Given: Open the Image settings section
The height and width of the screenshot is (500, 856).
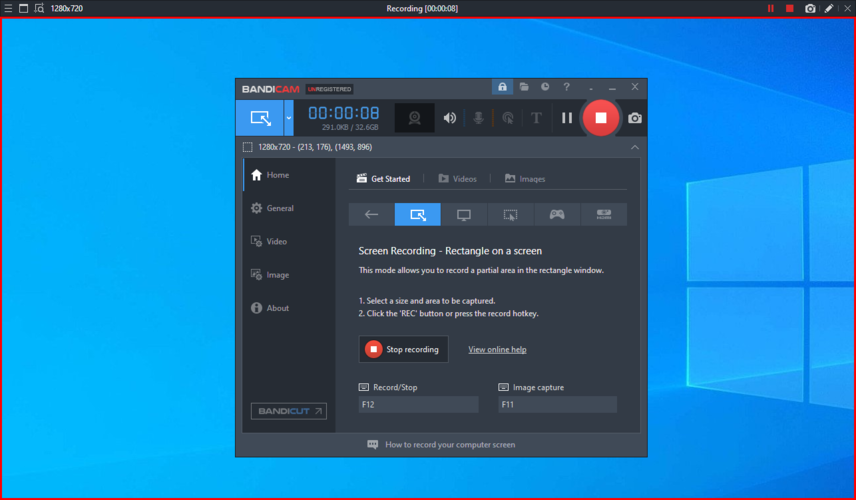Looking at the screenshot, I should pyautogui.click(x=289, y=275).
